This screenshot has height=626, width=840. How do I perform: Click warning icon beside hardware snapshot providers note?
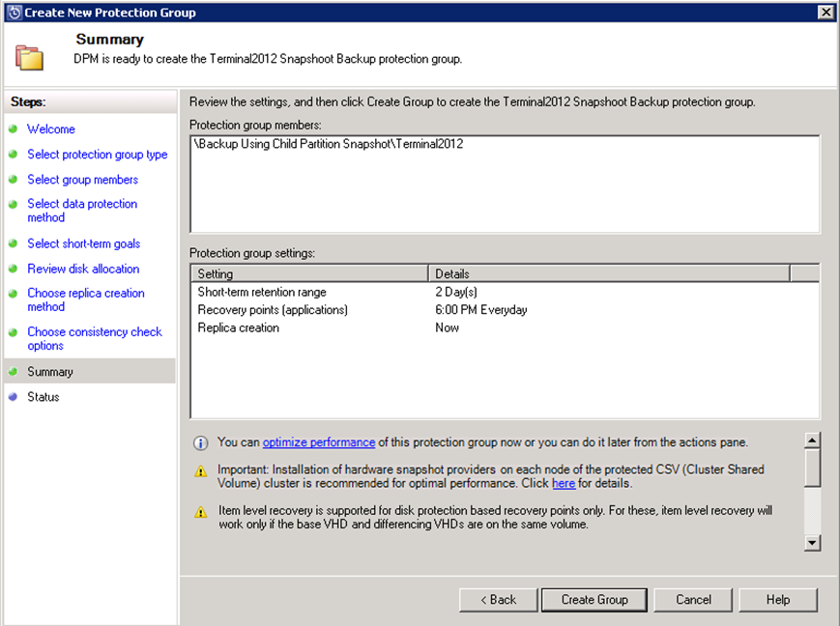[200, 471]
